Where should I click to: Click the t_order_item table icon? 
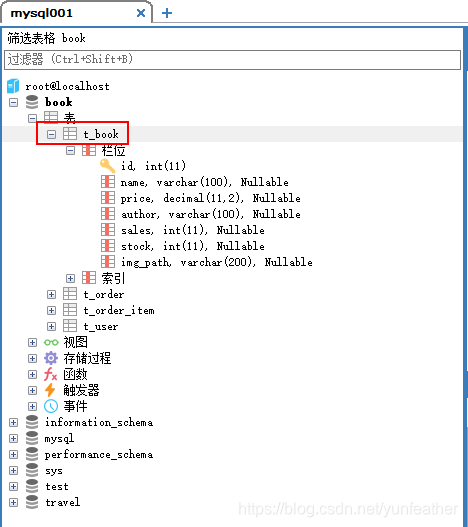(70, 310)
